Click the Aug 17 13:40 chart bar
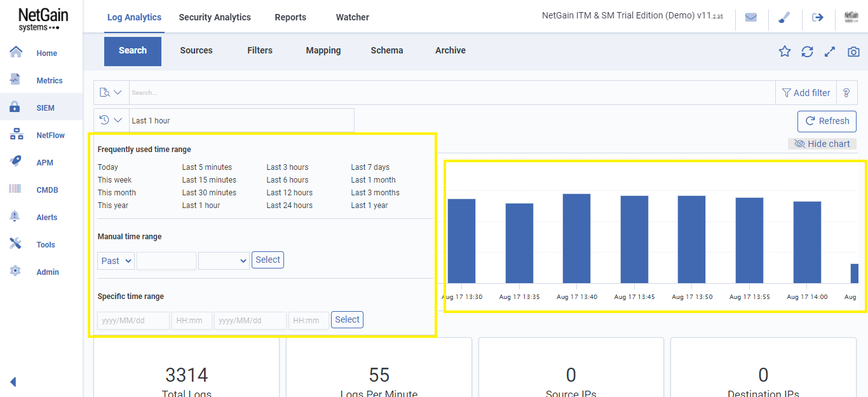The height and width of the screenshot is (397, 868). (x=576, y=239)
